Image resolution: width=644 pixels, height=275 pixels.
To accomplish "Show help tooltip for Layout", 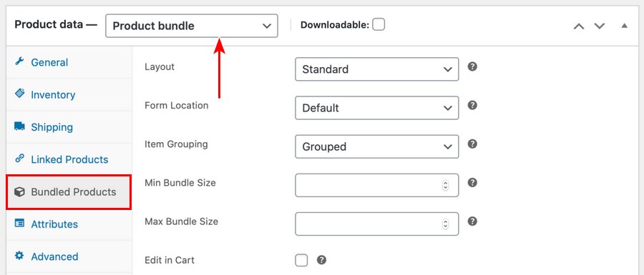I will tap(472, 66).
